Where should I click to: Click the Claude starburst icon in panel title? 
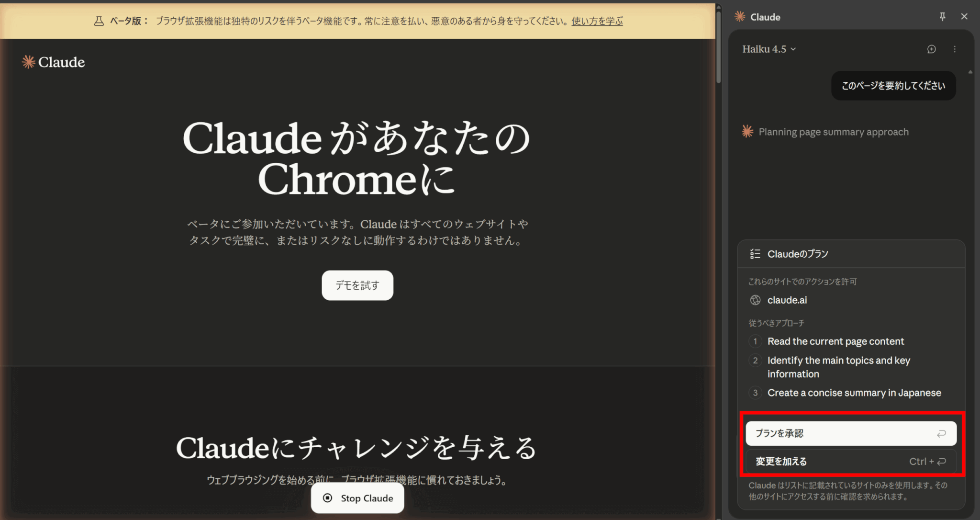point(740,17)
